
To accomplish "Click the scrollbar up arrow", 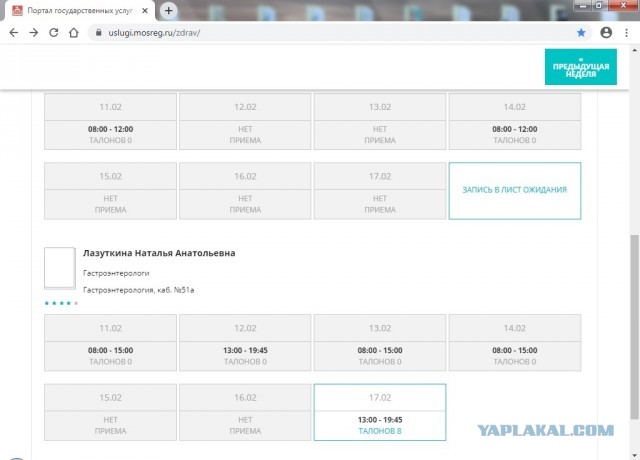I will [x=635, y=51].
